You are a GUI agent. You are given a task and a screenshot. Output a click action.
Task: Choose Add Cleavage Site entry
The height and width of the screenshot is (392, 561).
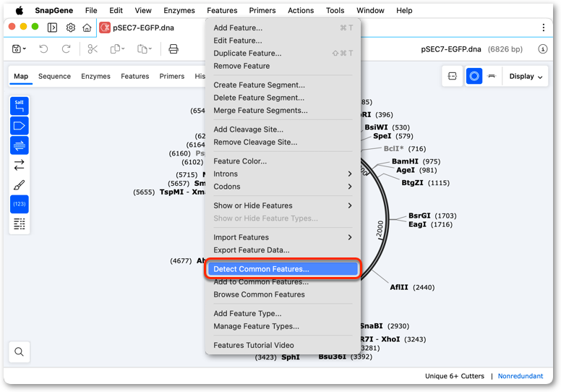pyautogui.click(x=283, y=129)
